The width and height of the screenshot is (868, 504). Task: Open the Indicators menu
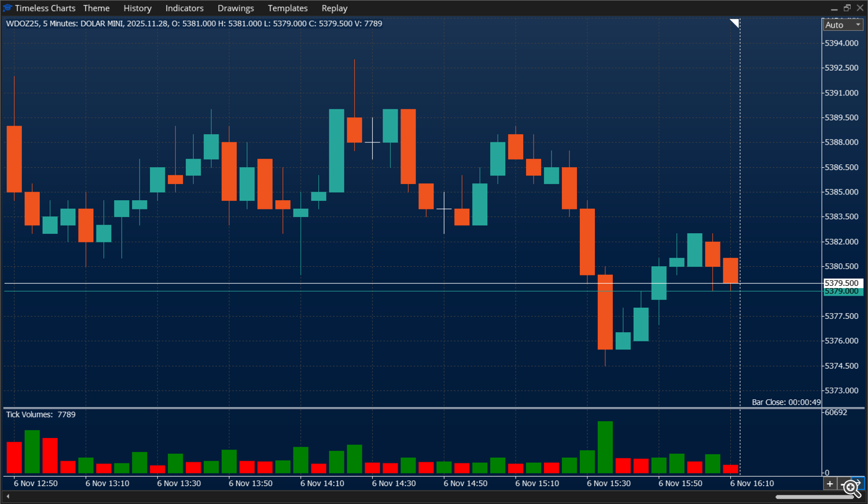pyautogui.click(x=184, y=8)
